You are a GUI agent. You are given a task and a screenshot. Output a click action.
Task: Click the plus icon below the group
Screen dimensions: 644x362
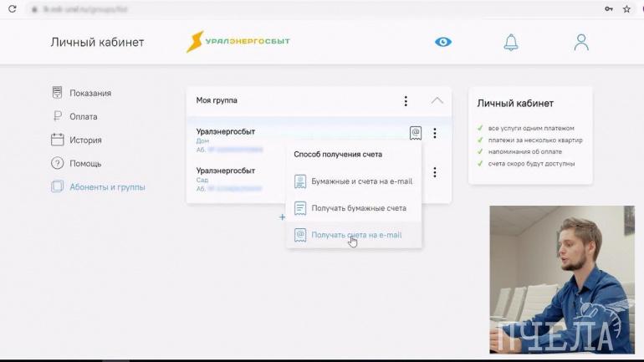click(282, 217)
